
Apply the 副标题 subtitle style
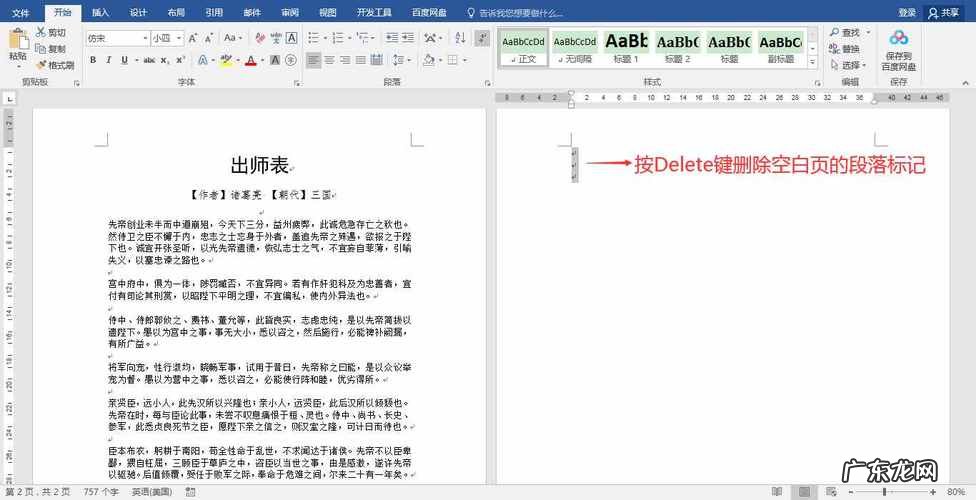781,47
